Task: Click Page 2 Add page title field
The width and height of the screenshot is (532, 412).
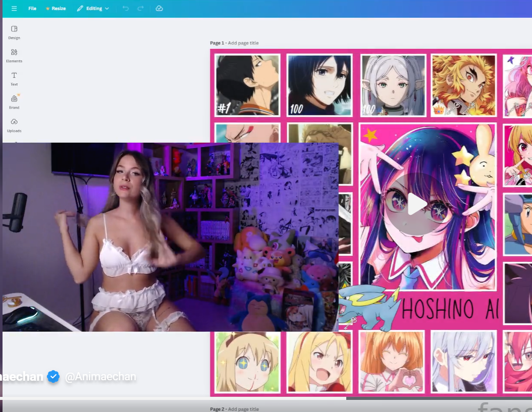Action: (x=243, y=409)
